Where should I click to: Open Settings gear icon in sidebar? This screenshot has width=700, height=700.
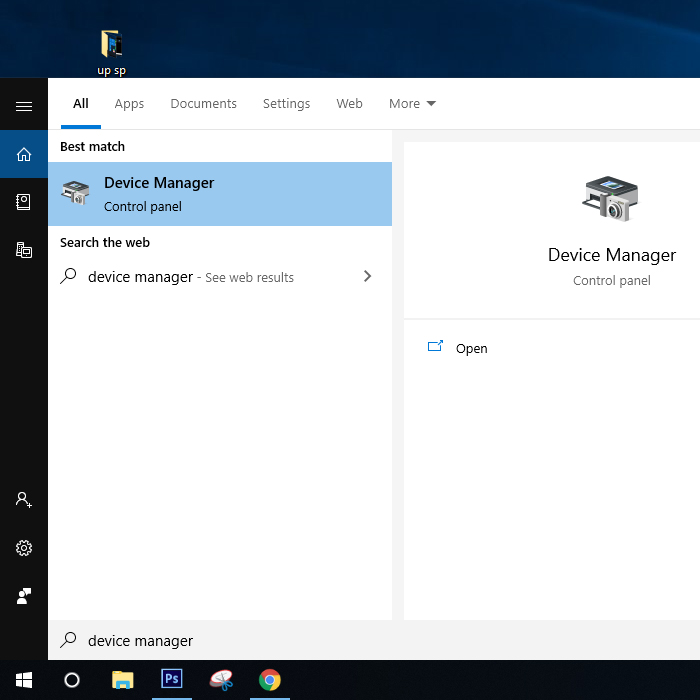coord(24,548)
